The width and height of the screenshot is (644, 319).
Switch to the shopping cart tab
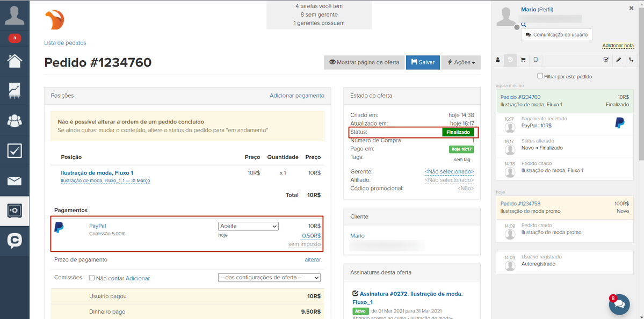point(523,60)
